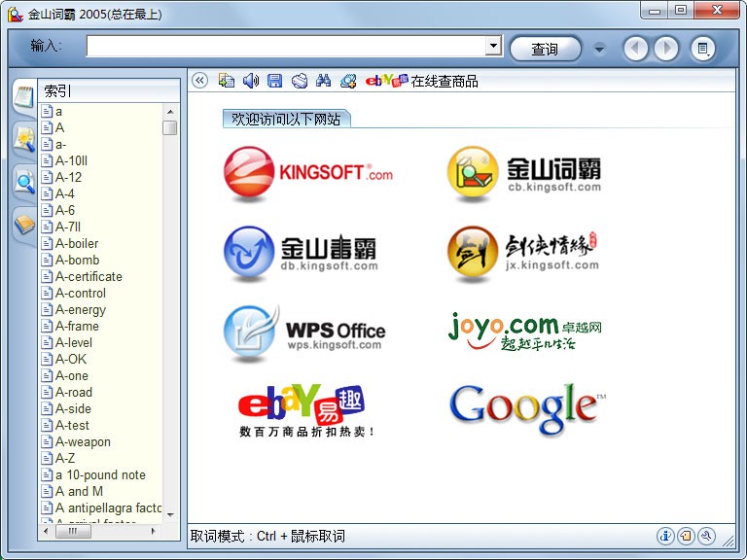Switch to the magnifier search sidebar tab

23,181
